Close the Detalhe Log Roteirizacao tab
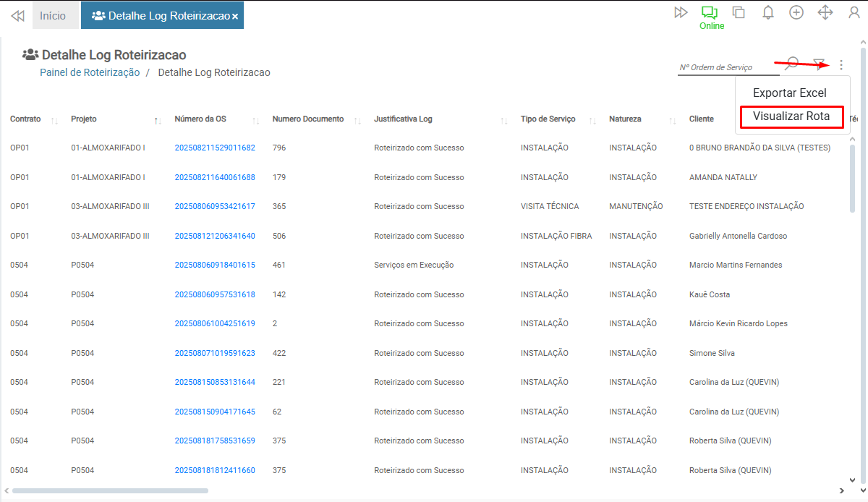The image size is (868, 502). [x=235, y=16]
